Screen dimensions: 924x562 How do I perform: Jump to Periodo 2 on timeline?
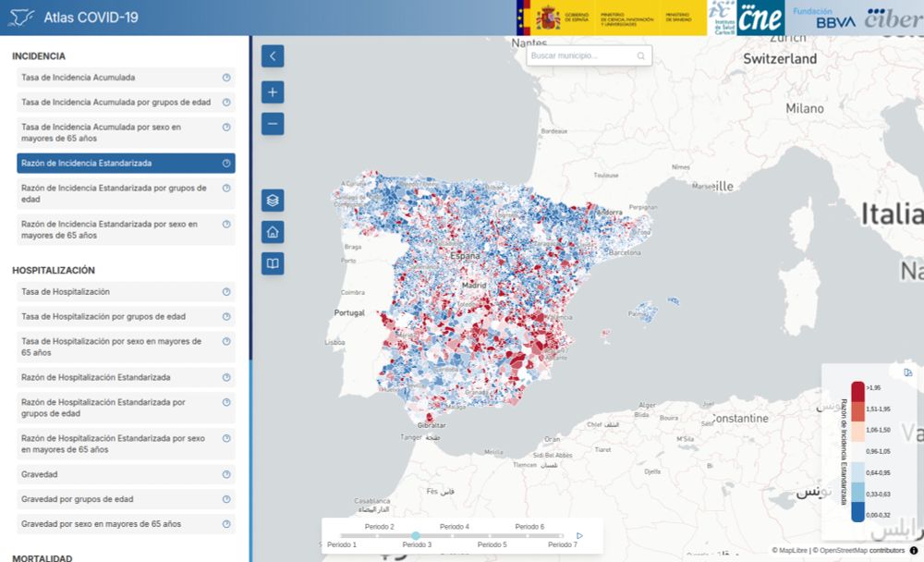click(380, 527)
